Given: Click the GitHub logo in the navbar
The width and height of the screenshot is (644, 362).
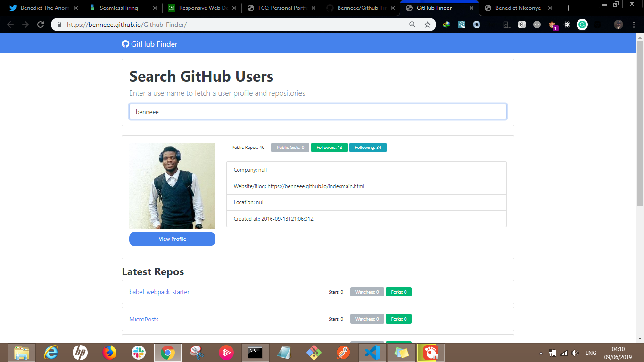Looking at the screenshot, I should pos(125,44).
